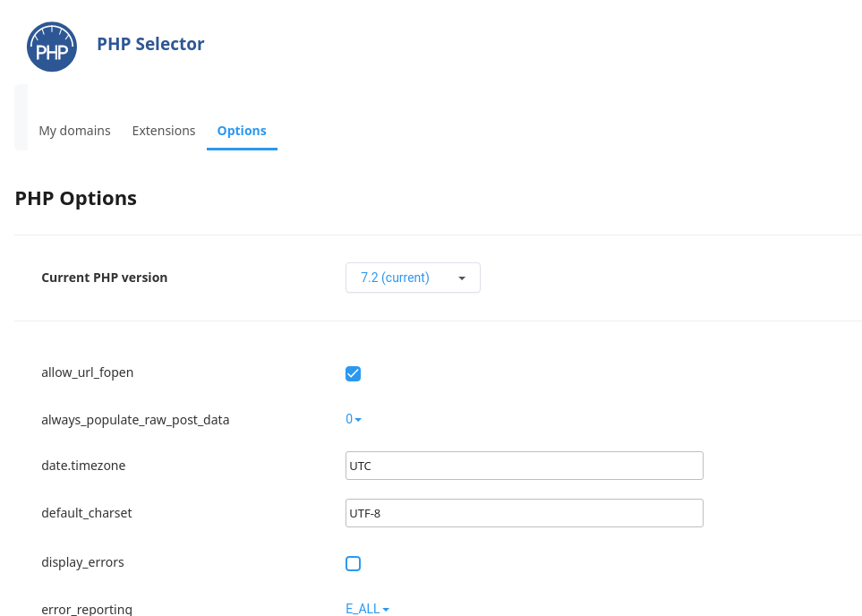Open the Current PHP version dropdown
The width and height of the screenshot is (862, 616).
pyautogui.click(x=413, y=278)
